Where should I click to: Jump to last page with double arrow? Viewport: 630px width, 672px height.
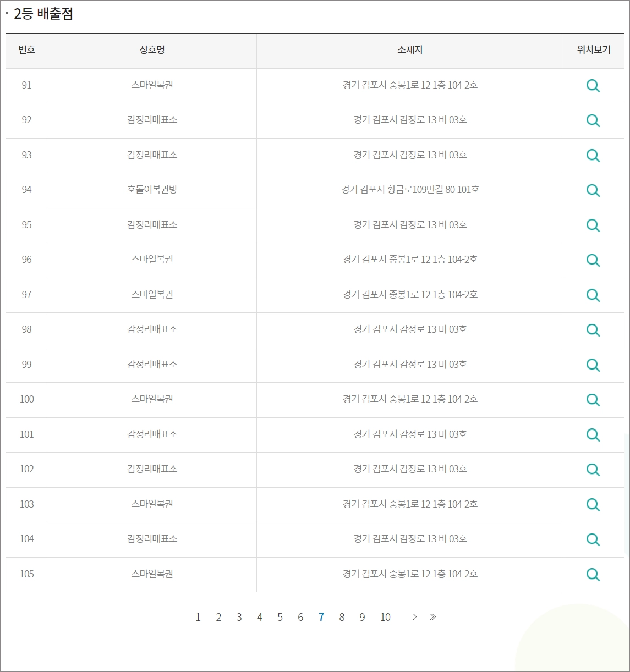433,617
